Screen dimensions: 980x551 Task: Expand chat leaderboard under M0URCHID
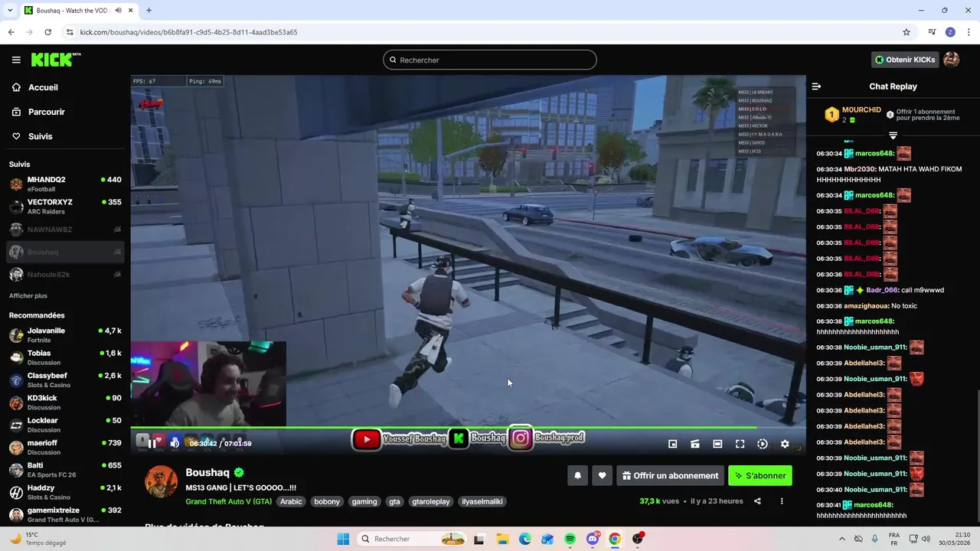893,135
